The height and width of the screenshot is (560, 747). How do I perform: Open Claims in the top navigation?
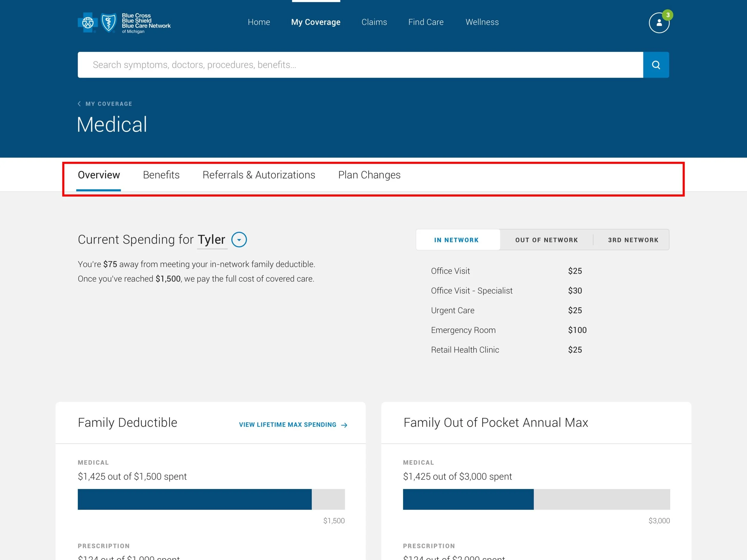coord(374,22)
